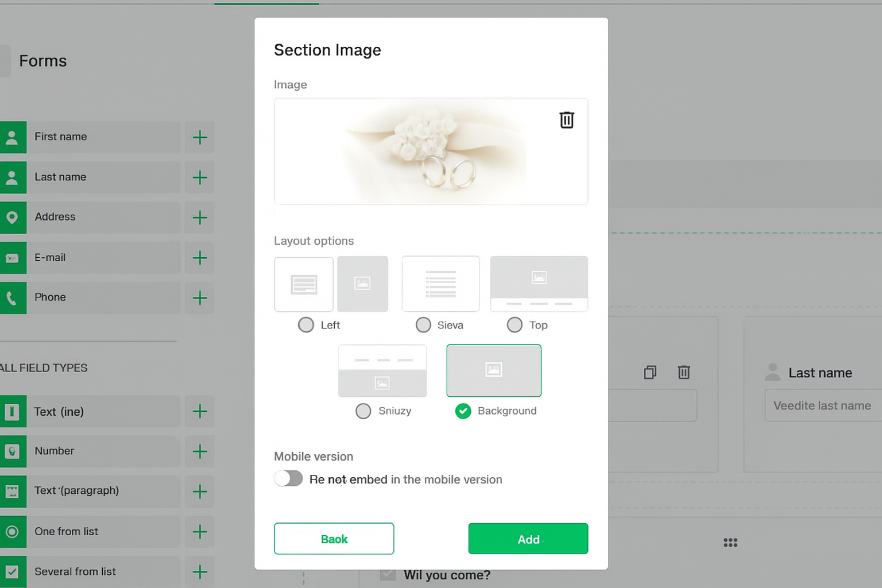
Task: Select the Sieva layout radio button
Action: 423,325
